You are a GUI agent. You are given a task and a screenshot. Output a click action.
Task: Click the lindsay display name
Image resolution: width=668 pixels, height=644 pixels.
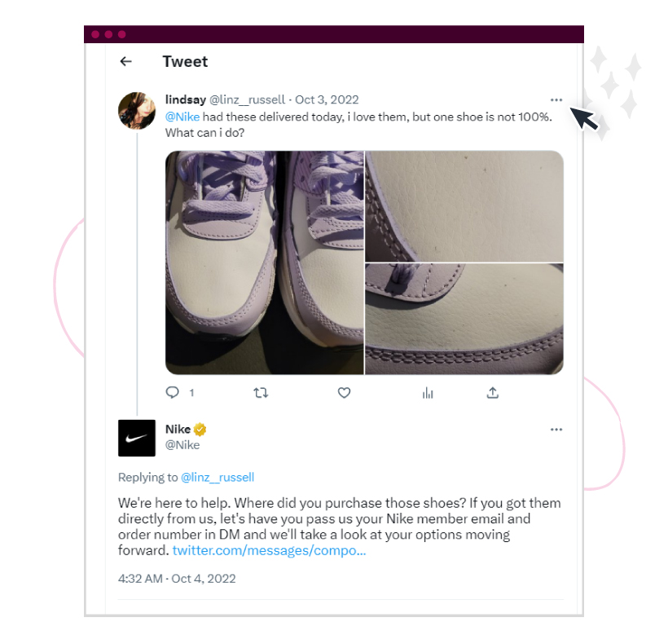tap(186, 99)
